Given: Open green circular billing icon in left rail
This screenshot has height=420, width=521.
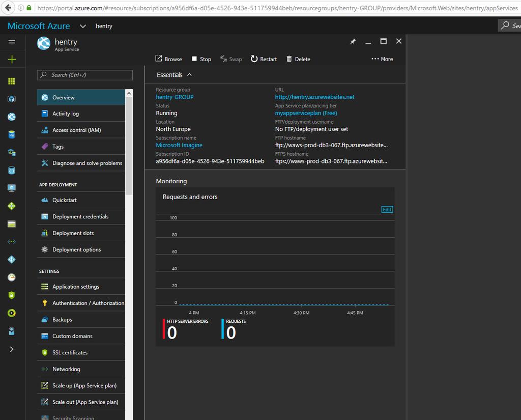Looking at the screenshot, I should click(x=12, y=313).
